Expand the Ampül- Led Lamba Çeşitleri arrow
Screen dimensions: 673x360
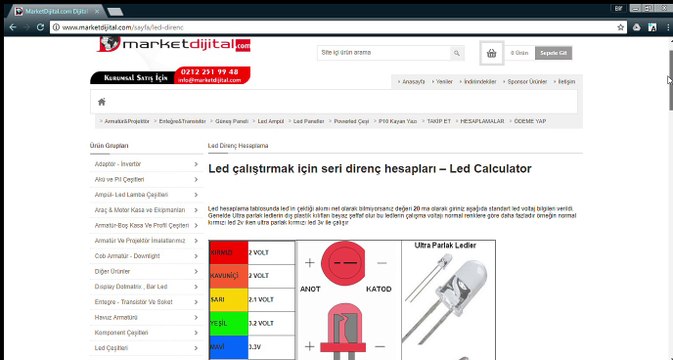196,195
